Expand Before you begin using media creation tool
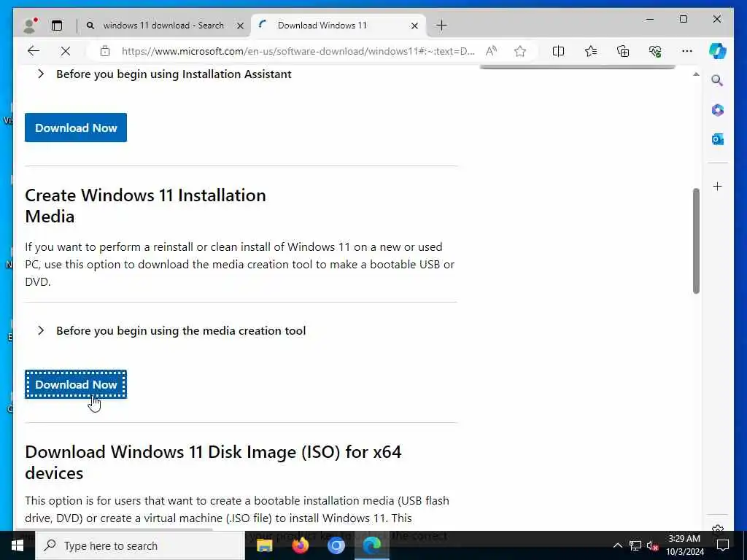 (x=171, y=330)
